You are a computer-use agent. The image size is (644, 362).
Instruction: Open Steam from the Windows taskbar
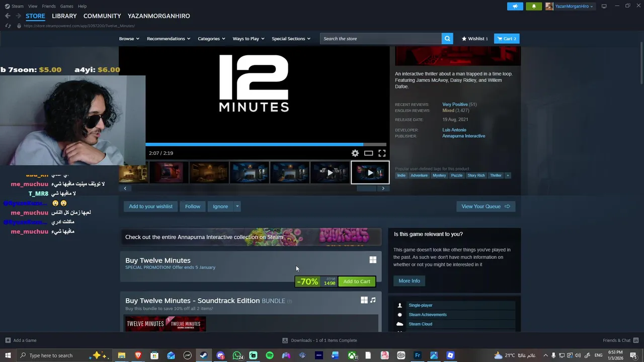click(204, 355)
